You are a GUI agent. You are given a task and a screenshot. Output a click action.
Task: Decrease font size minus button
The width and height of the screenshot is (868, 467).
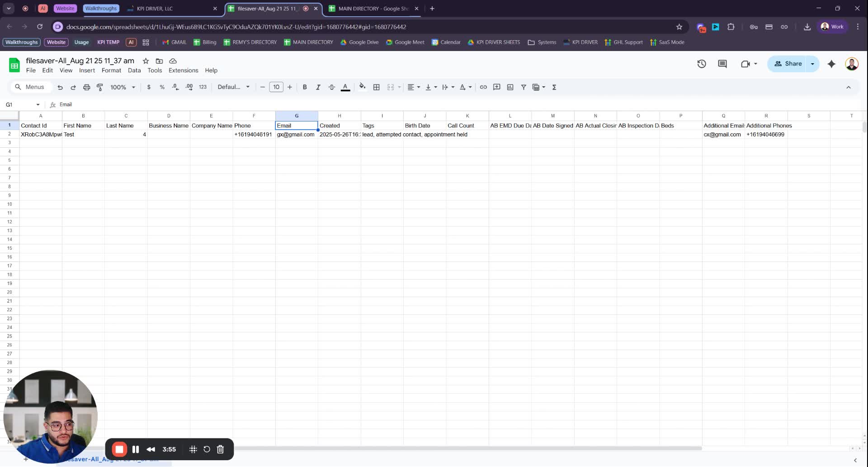tap(262, 87)
